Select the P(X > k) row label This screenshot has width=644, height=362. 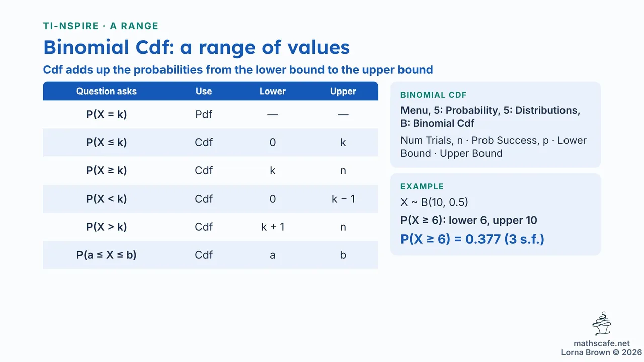(107, 227)
